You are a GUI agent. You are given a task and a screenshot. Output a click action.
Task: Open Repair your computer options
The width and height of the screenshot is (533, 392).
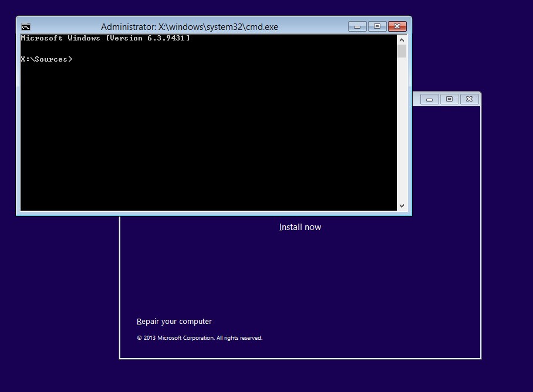point(174,321)
